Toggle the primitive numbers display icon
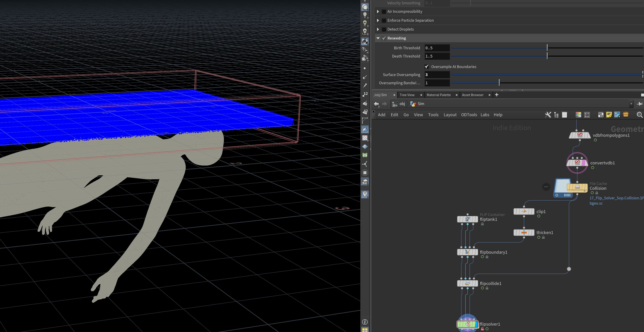Viewport: 644px width, 332px height. (x=365, y=112)
